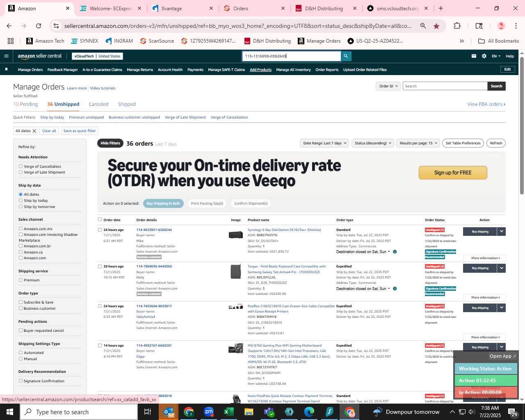Click the Premium unshipped quick filter
The height and width of the screenshot is (420, 525).
(86, 117)
